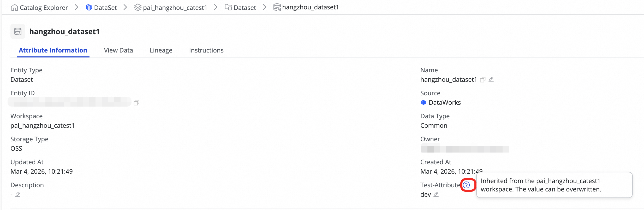Edit the Test-Attribute dev value

point(436,194)
